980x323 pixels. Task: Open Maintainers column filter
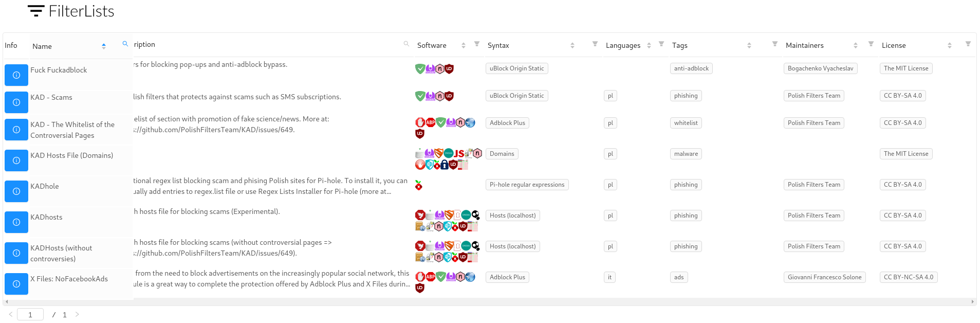[871, 44]
